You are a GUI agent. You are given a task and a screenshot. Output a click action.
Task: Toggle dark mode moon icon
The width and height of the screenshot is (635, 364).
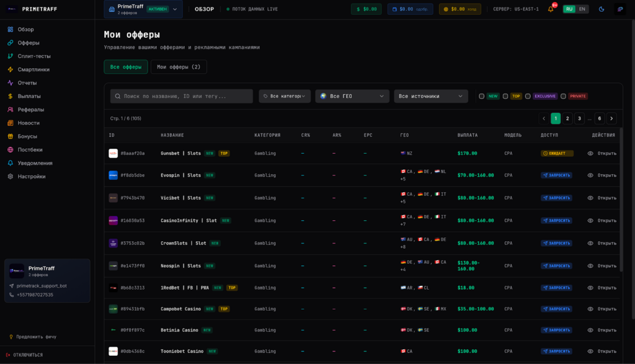pyautogui.click(x=602, y=9)
